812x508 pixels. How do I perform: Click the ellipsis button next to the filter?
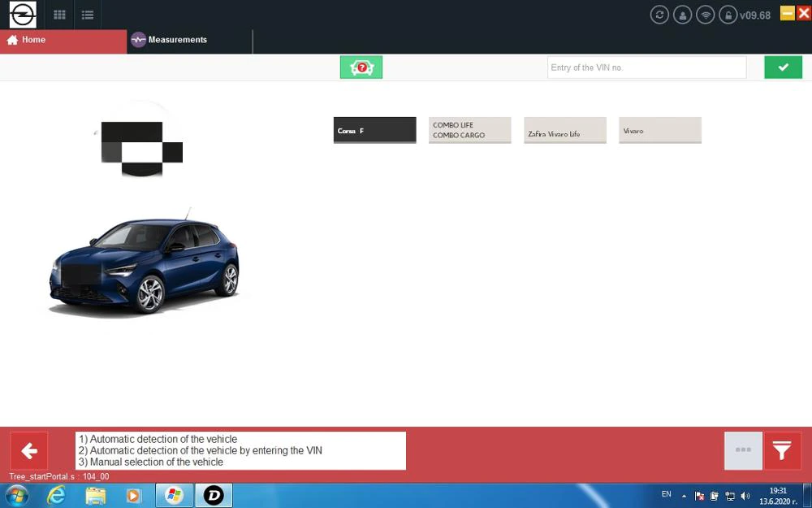742,449
